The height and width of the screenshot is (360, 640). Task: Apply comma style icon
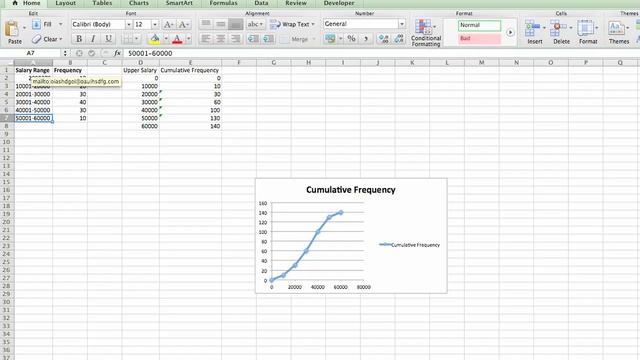[x=366, y=39]
